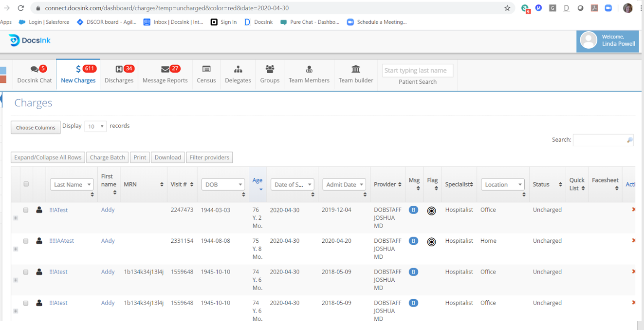Open the Location column filter dropdown
This screenshot has width=644, height=330.
(x=503, y=184)
